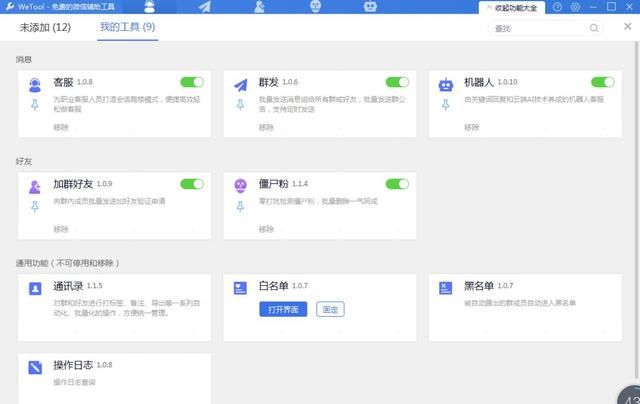The height and width of the screenshot is (404, 640).
Task: Open the settings gear icon
Action: point(576,7)
